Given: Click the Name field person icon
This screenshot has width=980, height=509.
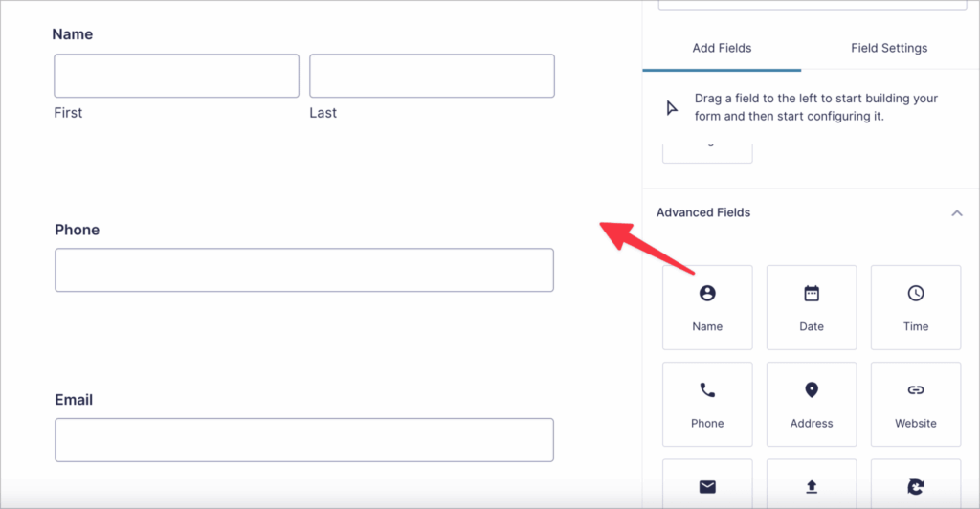Looking at the screenshot, I should pos(707,294).
